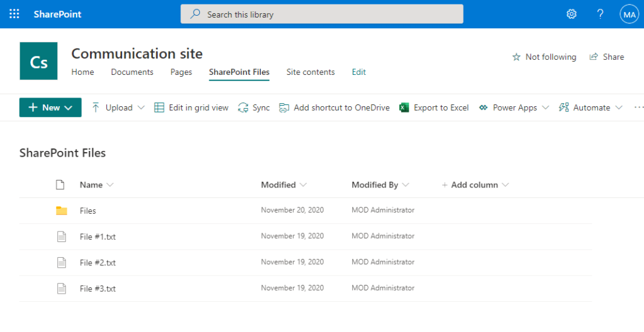Click Edit in grid view label
This screenshot has width=644, height=332.
pos(198,108)
